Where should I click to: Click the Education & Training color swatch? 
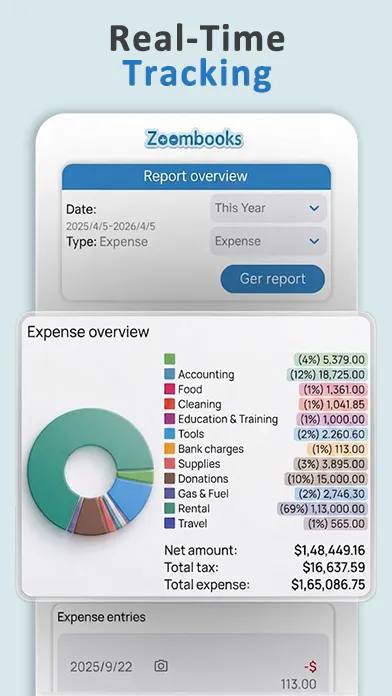pos(170,419)
